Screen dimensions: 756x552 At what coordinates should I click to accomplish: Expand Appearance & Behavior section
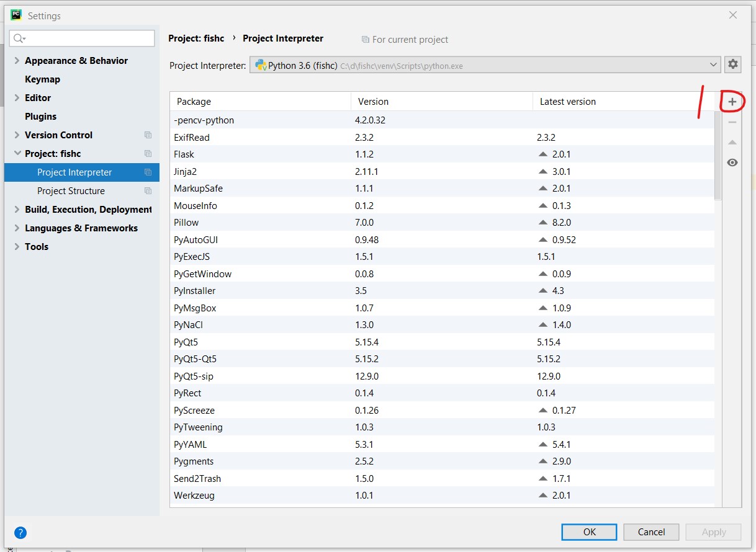17,61
